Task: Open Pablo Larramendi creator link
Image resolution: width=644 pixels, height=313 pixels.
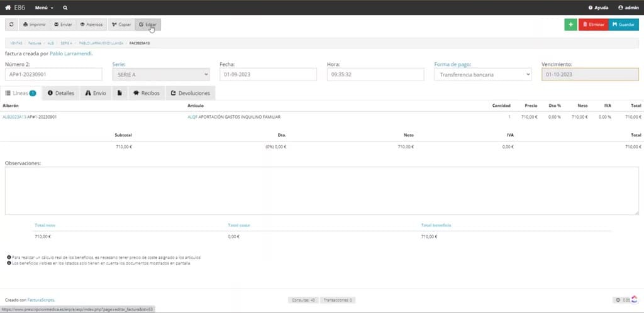Action: 70,53
